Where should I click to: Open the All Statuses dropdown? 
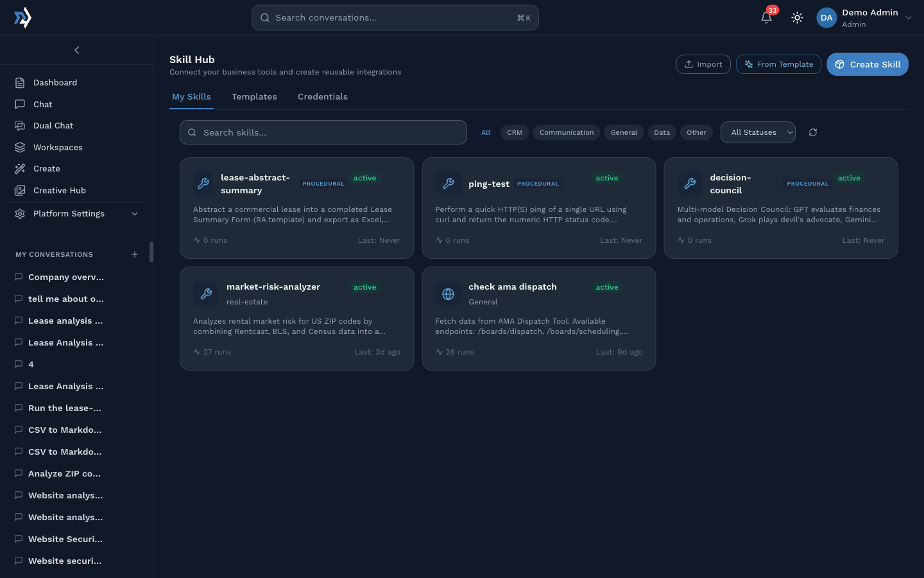pyautogui.click(x=758, y=132)
